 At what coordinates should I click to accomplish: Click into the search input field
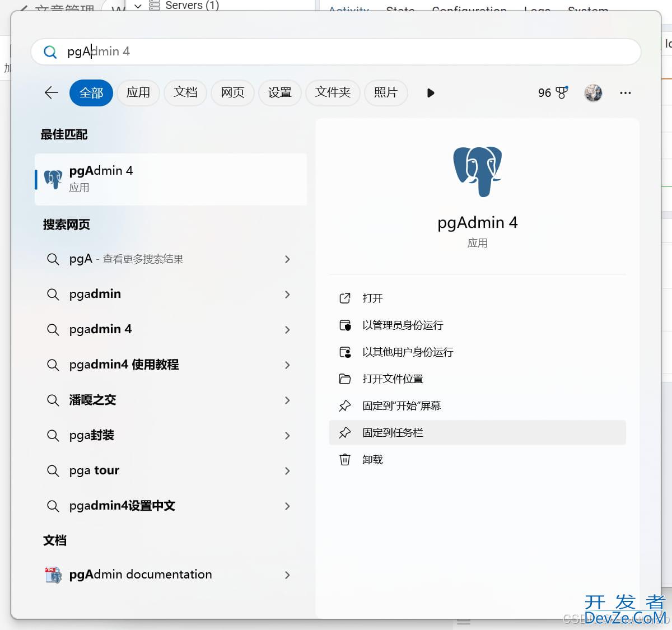(336, 52)
